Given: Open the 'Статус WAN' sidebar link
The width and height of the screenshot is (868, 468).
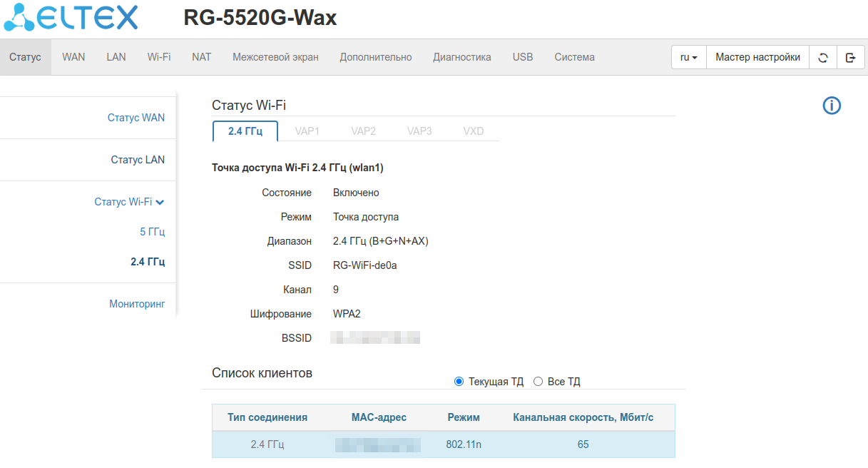Looking at the screenshot, I should [136, 118].
